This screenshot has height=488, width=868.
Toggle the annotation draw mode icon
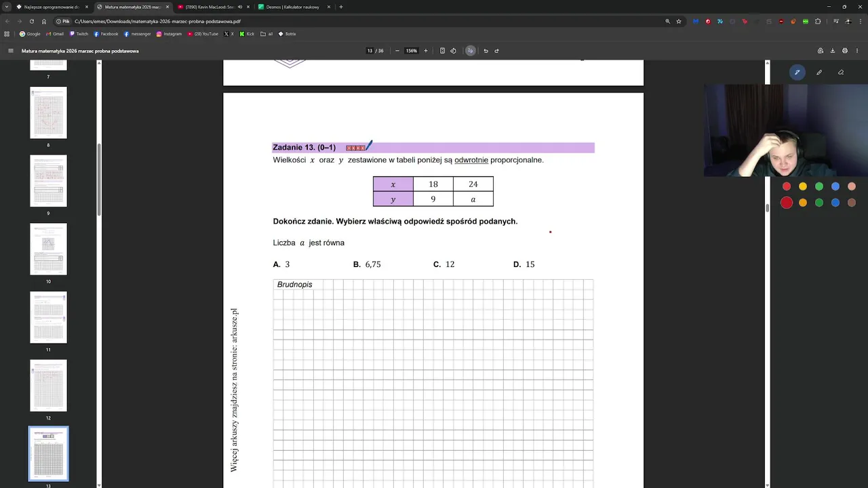tap(470, 51)
